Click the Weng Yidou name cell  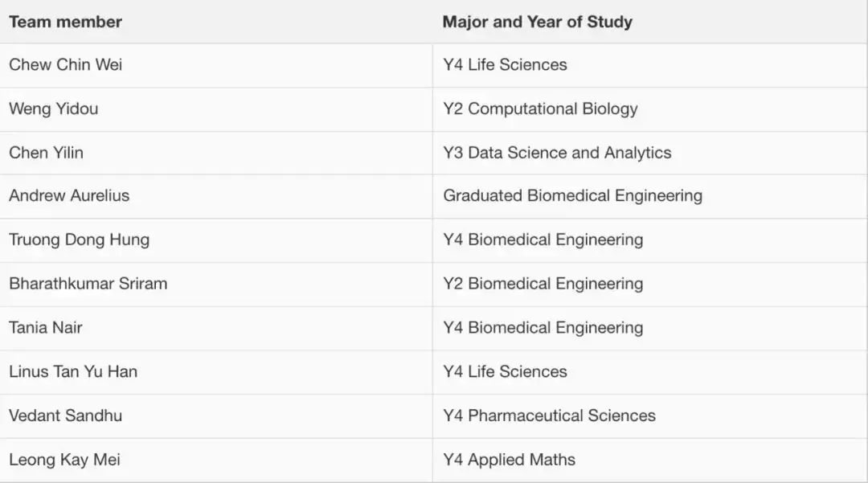(54, 108)
